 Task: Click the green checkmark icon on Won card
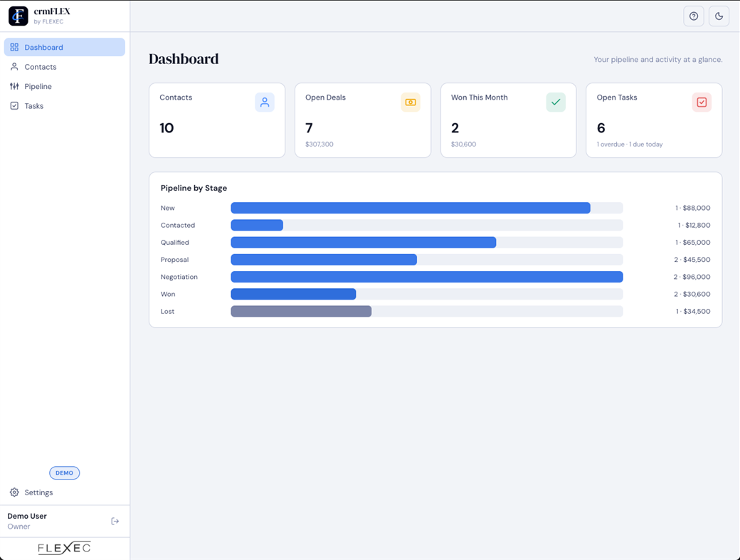point(556,102)
